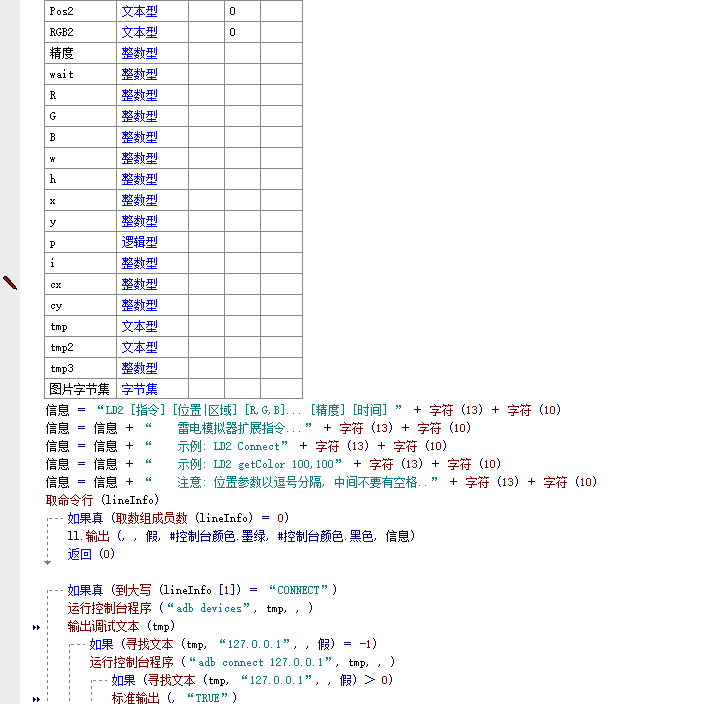Screen dimensions: 708x704
Task: Select the B variable name cell
Action: (x=80, y=137)
